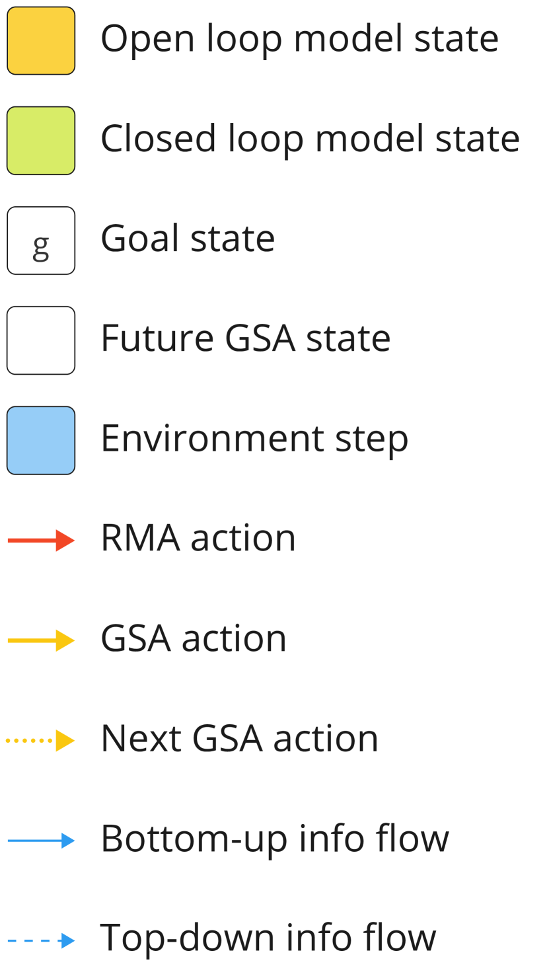
Task: Click the red RMA action arrow
Action: tap(41, 541)
